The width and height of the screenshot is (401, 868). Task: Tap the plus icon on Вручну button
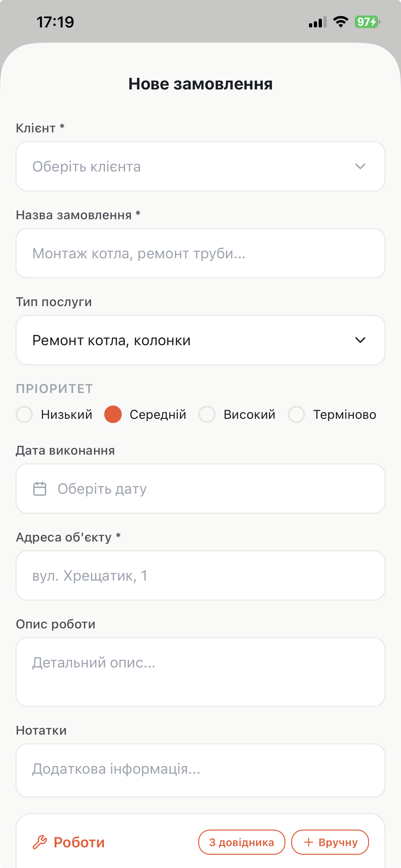click(x=308, y=842)
